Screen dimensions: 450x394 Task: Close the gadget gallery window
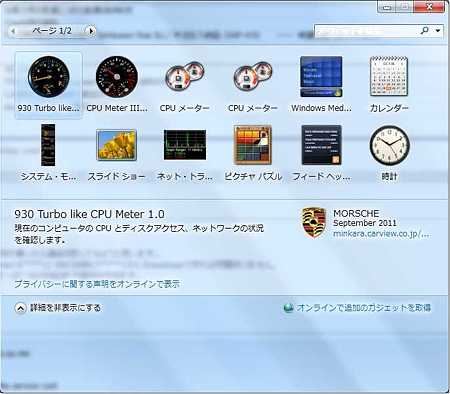point(429,7)
